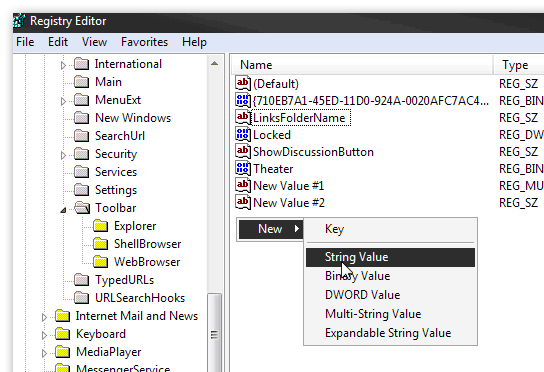
Task: Select the International folder icon
Action: pos(82,64)
